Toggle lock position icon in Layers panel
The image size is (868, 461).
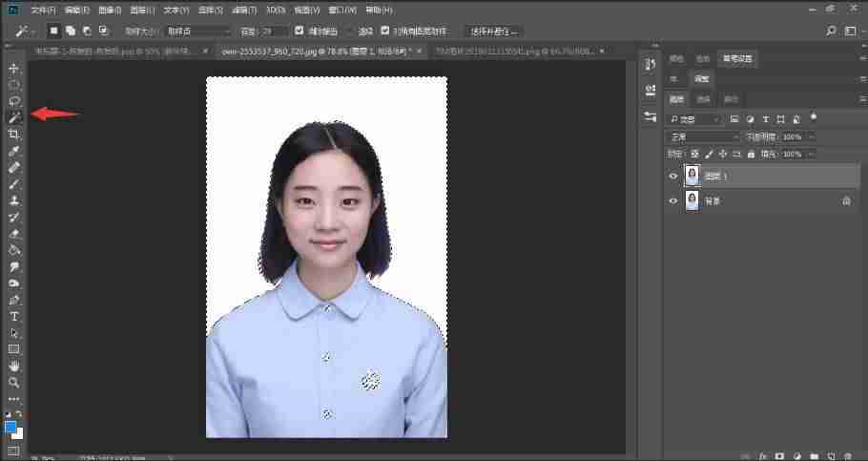click(x=722, y=154)
